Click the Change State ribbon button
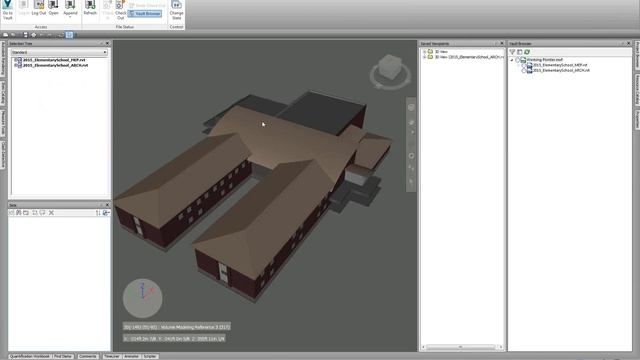The image size is (640, 360). pos(176,10)
